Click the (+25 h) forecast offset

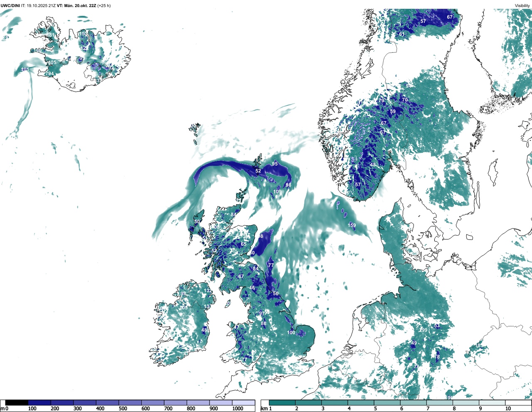104,6
